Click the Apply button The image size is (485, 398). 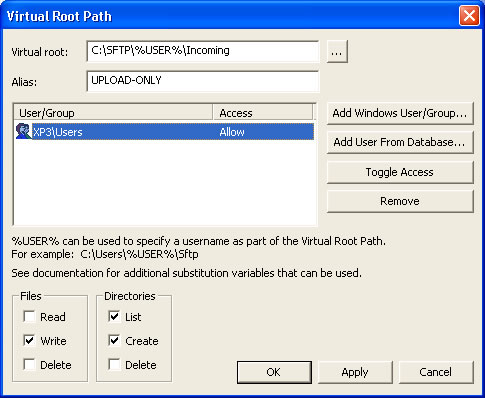355,372
